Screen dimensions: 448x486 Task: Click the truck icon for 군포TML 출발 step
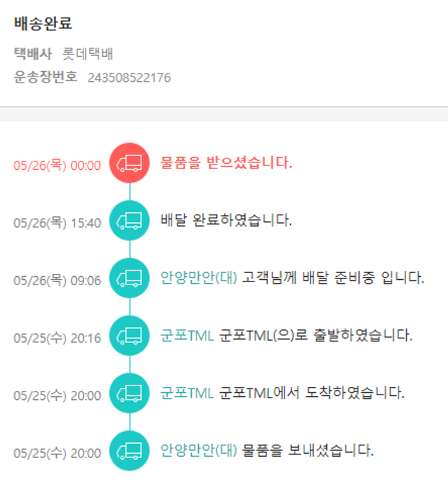[130, 335]
